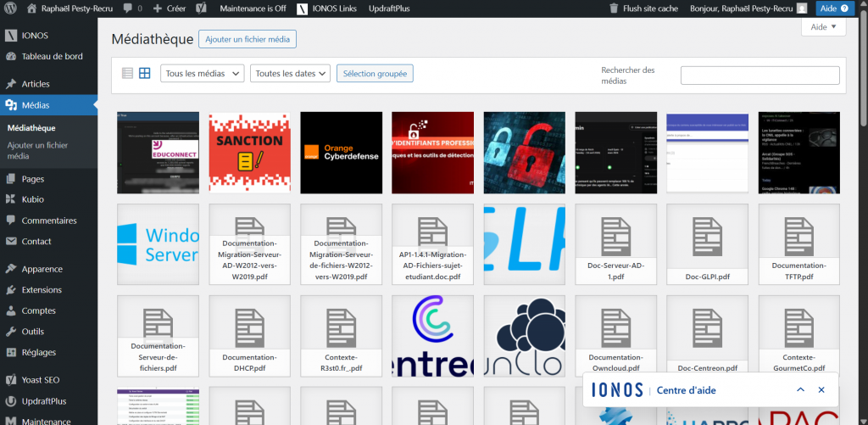Viewport: 868px width, 425px height.
Task: Click the Outils wrench icon
Action: [x=10, y=332]
